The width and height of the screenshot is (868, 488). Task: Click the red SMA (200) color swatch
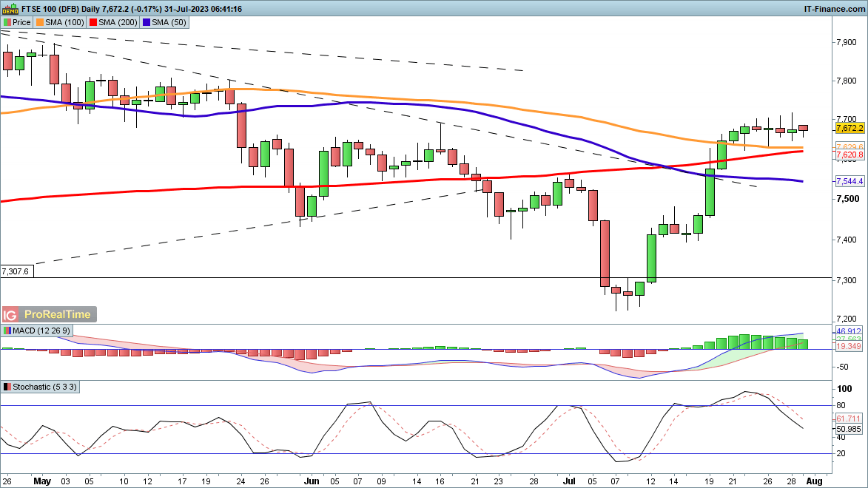93,22
